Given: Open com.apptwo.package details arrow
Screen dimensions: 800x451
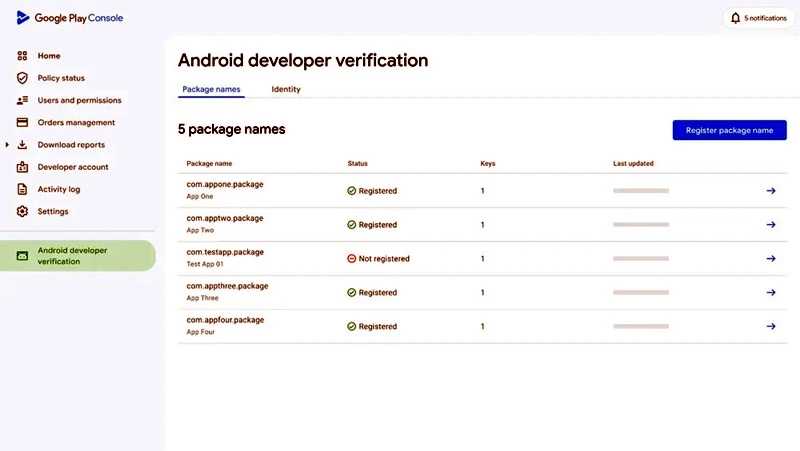Looking at the screenshot, I should 771,224.
